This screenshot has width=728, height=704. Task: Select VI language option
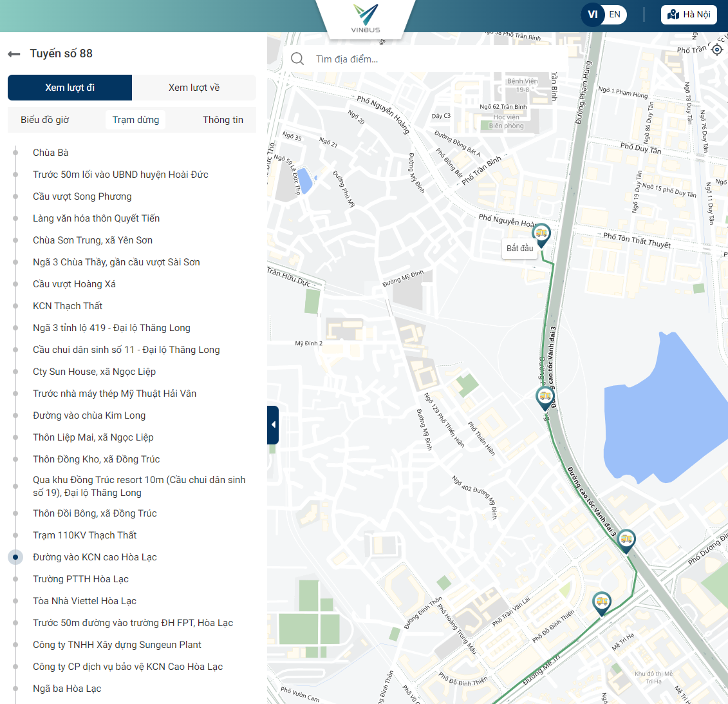pos(592,14)
